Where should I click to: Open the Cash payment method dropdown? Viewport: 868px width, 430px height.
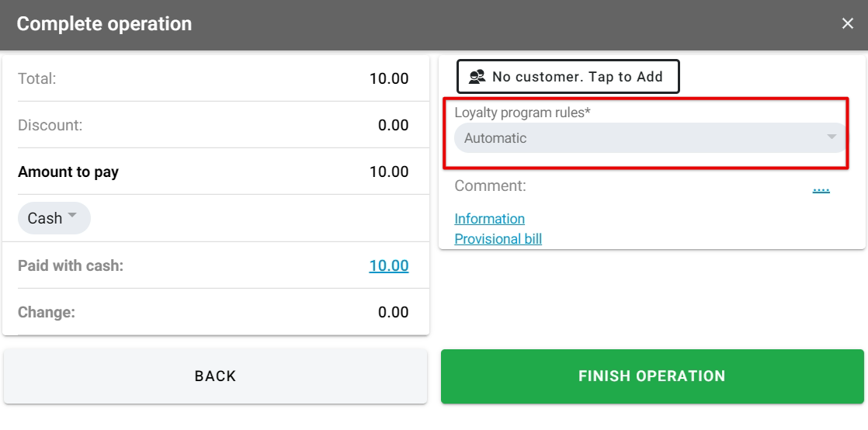[x=54, y=218]
